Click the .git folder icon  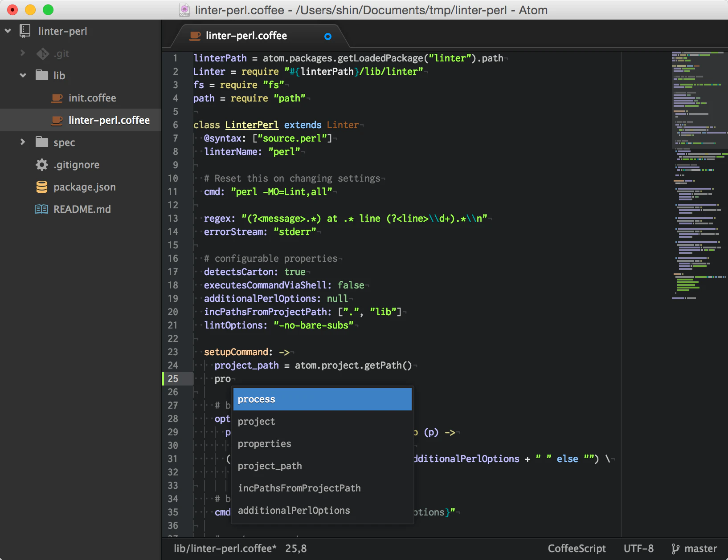(42, 53)
